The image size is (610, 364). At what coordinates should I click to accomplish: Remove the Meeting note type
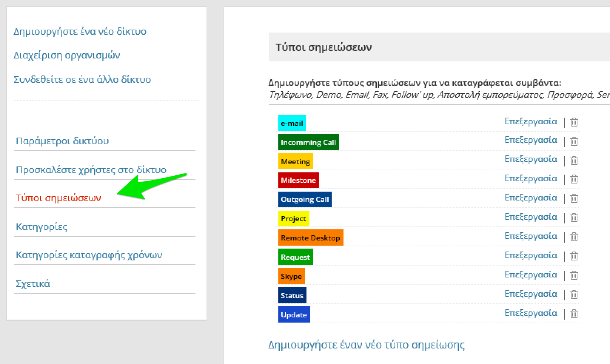click(574, 161)
